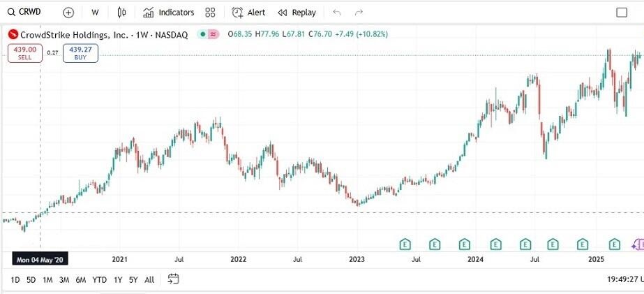
Task: Toggle the pink wavy data mode badge
Action: pos(214,34)
